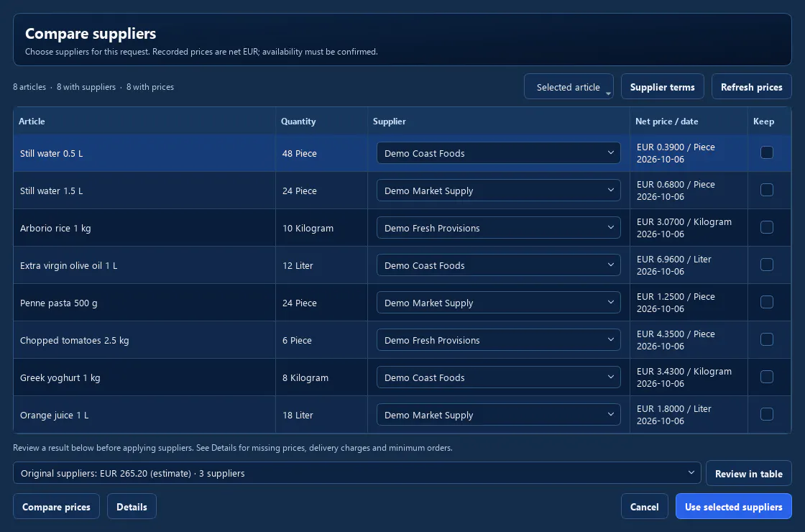Tick Keep checkbox for Still water 0.5 L
805x532 pixels.
pos(766,152)
